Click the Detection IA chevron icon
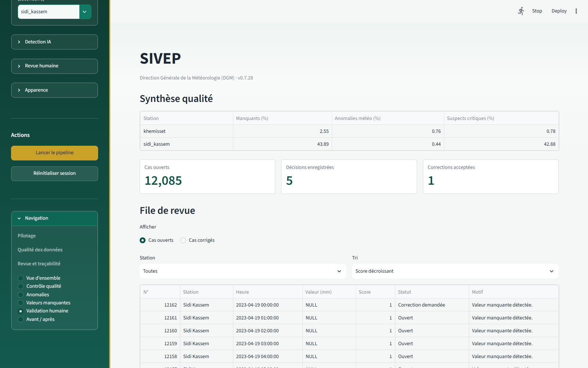Viewport: 588px width, 368px height. 19,42
